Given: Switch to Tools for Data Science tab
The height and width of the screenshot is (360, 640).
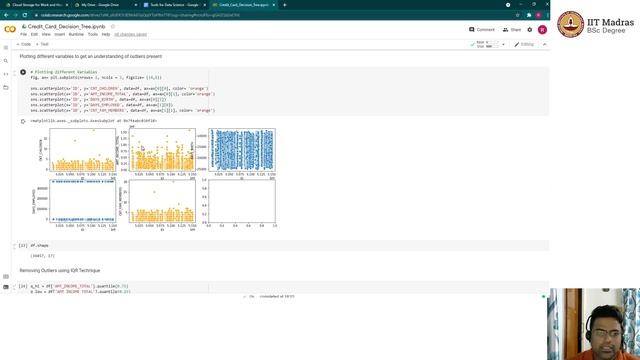Looking at the screenshot, I should [x=174, y=5].
